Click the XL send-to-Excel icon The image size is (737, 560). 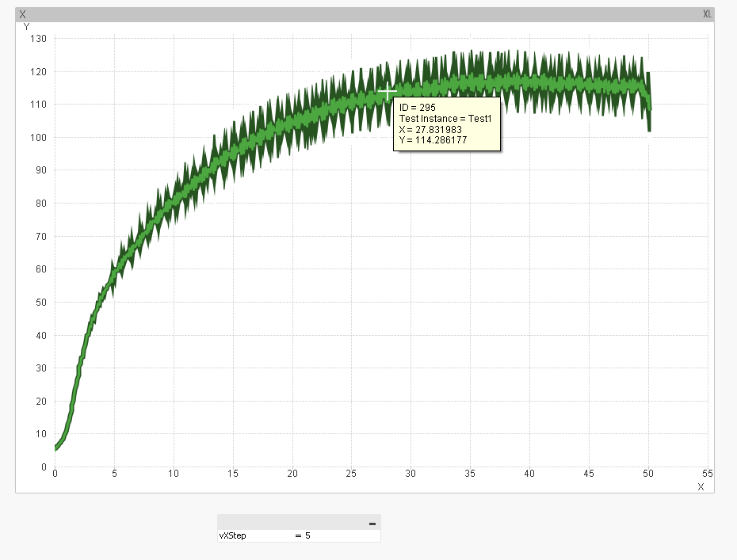click(x=707, y=14)
